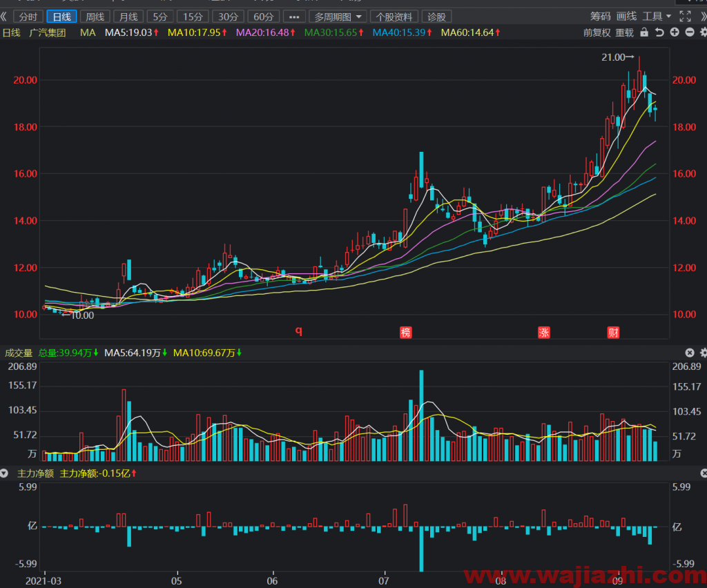Click the 总量:39.94万 value
This screenshot has height=588, width=707.
tap(68, 353)
